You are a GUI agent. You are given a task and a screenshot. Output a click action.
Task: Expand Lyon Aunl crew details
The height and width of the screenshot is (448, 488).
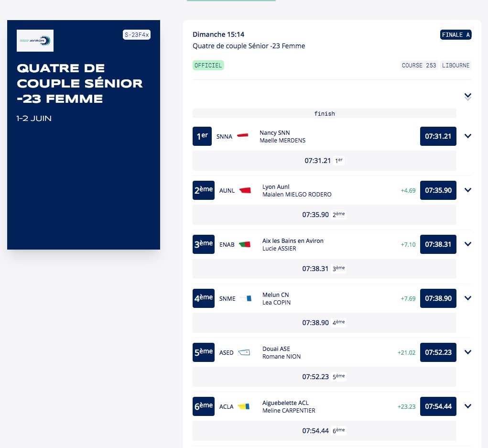click(468, 190)
